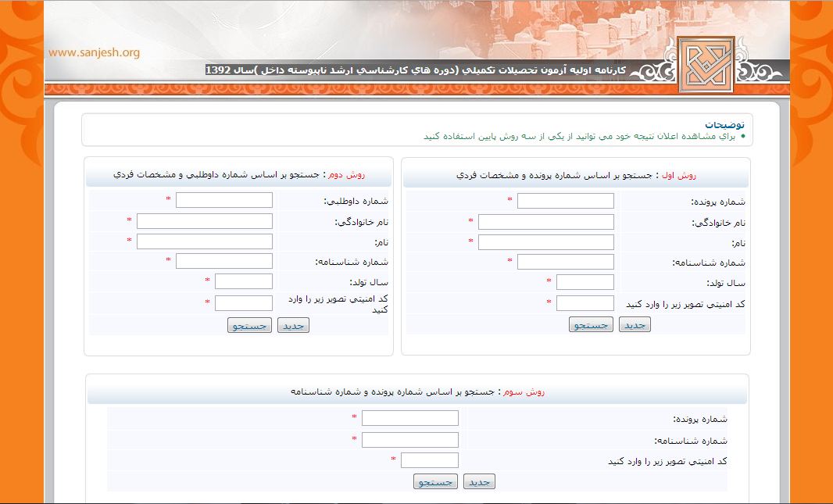Screen dimensions: 833x504
Task: Focus سال تولد field in روش اول
Action: (585, 282)
